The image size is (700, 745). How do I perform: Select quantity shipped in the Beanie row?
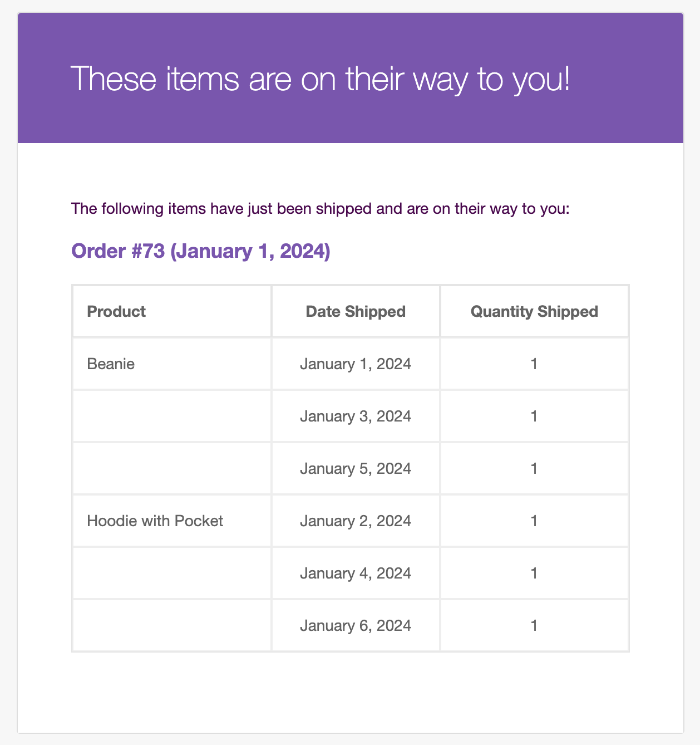[x=534, y=364]
